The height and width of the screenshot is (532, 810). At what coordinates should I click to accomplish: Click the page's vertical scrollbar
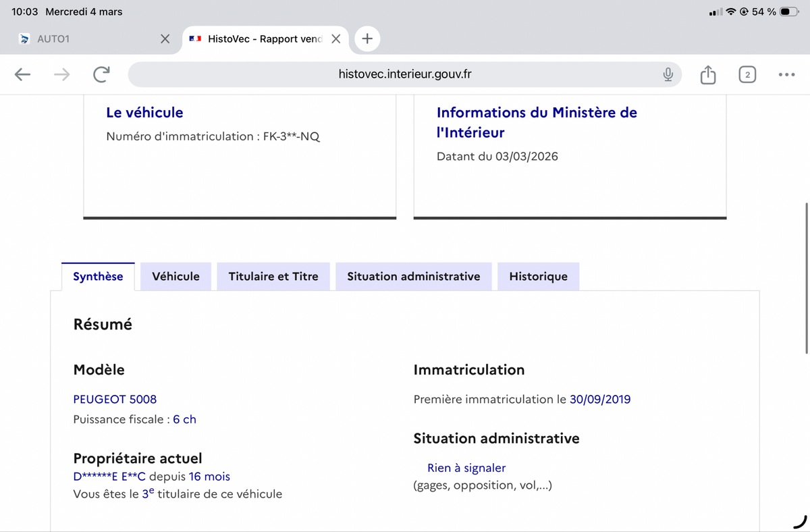pyautogui.click(x=807, y=277)
